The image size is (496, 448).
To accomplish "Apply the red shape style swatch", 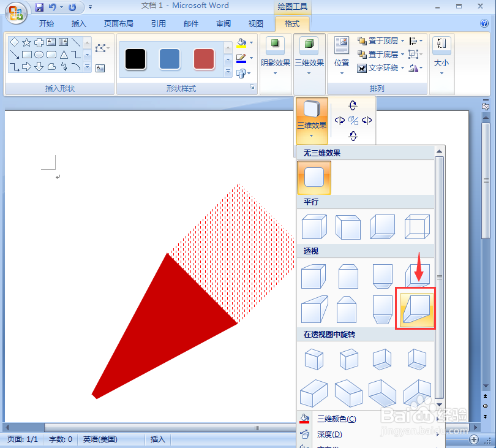I will tap(204, 59).
